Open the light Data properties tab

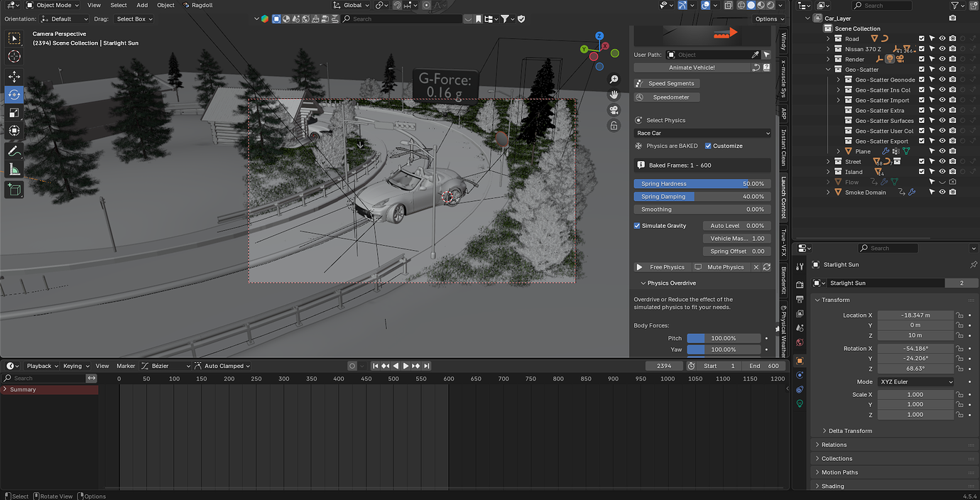click(800, 403)
